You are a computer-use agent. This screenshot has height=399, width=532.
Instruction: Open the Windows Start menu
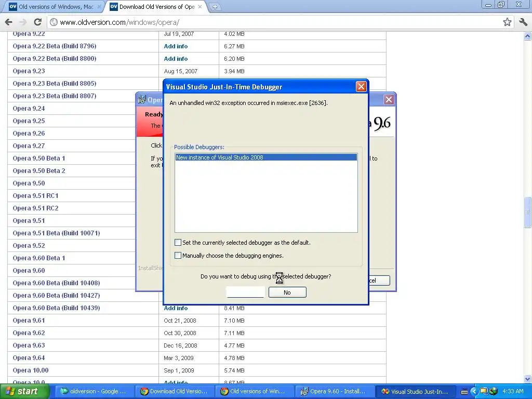pos(25,391)
